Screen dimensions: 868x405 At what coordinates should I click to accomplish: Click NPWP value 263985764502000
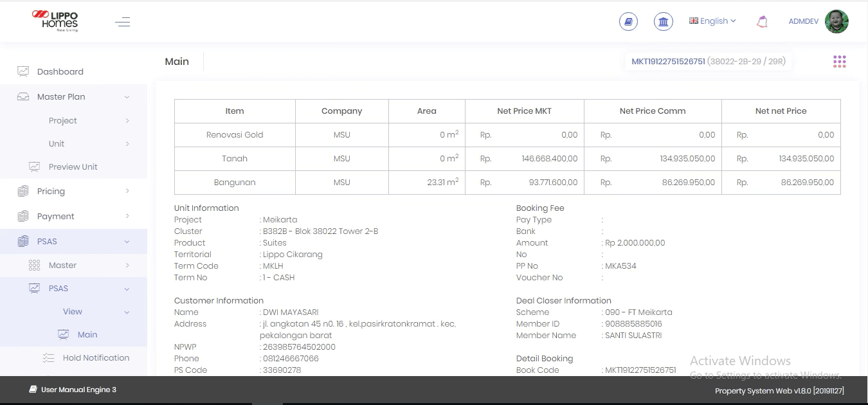point(299,347)
